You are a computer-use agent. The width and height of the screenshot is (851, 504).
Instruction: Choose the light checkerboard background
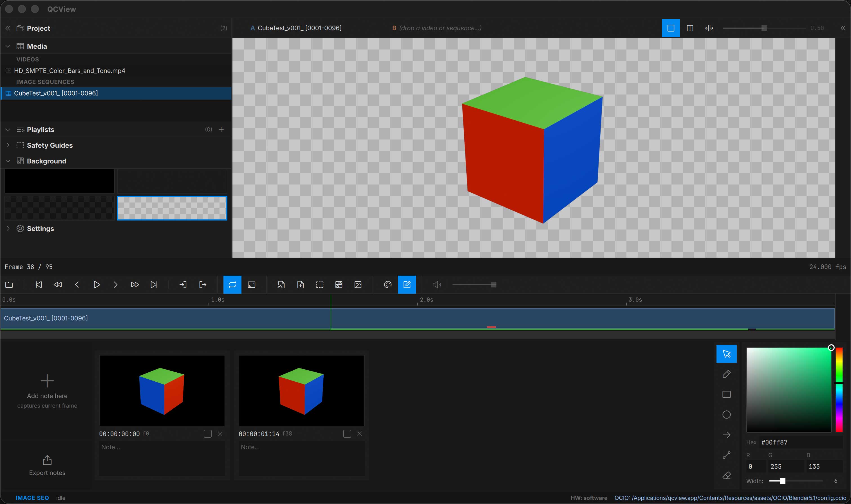(172, 208)
